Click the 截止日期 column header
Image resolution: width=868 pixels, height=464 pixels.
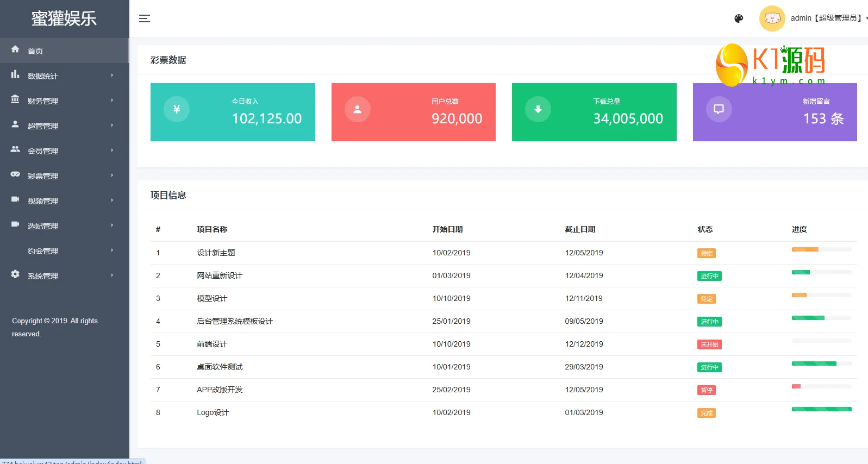click(x=580, y=229)
